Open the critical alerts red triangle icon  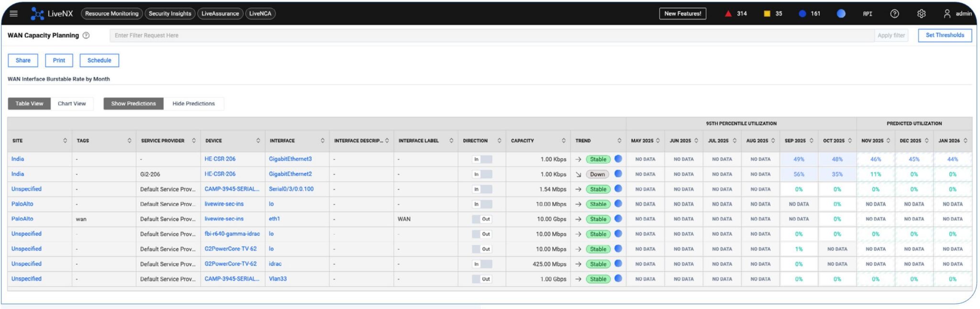[x=728, y=13]
